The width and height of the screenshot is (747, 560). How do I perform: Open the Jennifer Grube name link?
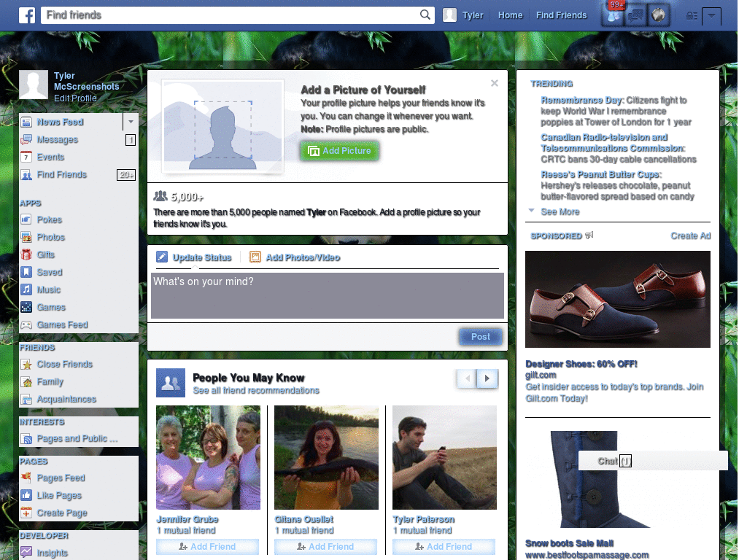187,519
